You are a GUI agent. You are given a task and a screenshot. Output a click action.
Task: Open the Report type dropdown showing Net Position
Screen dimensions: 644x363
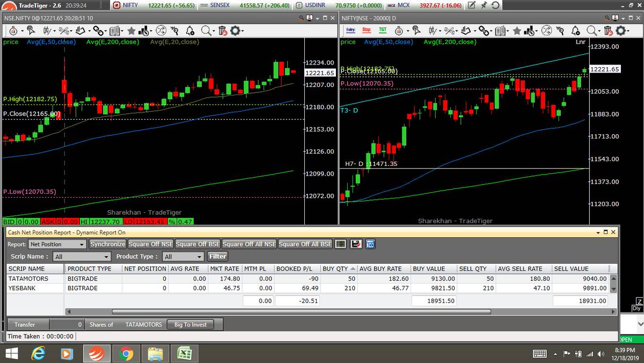57,244
